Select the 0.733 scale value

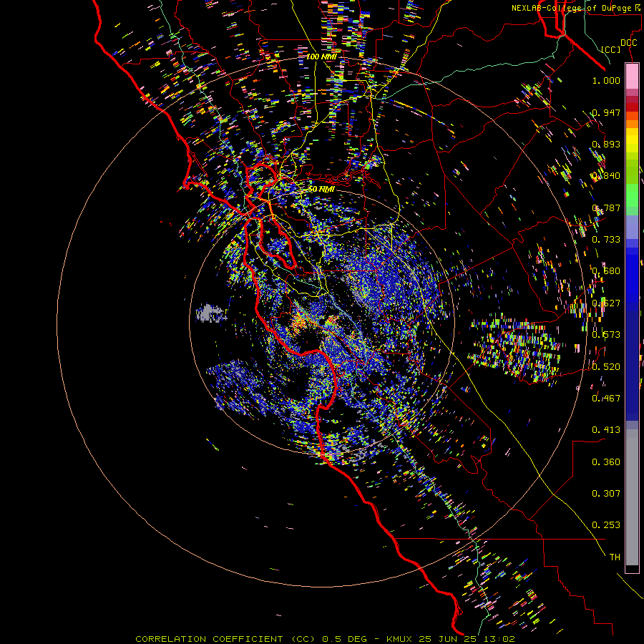click(606, 240)
